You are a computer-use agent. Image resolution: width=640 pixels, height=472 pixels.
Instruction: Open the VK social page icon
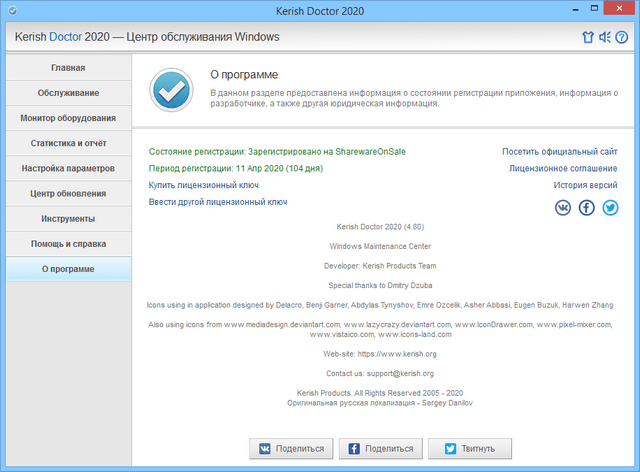pyautogui.click(x=563, y=208)
